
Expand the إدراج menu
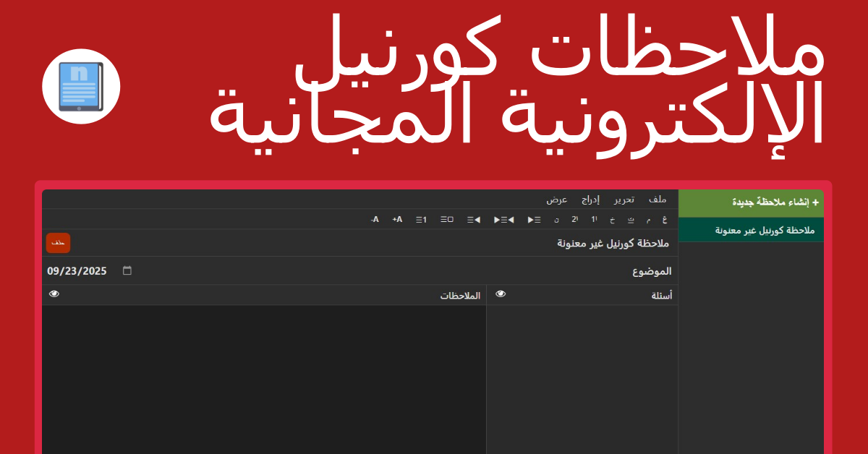[591, 200]
